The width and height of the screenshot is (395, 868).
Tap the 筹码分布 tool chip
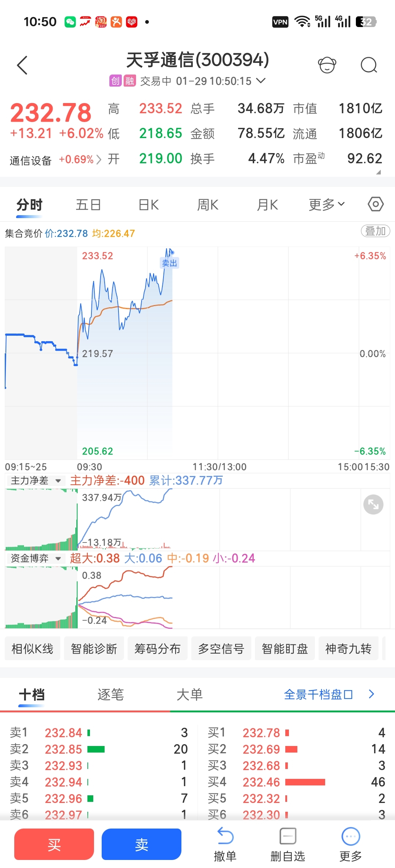(157, 648)
